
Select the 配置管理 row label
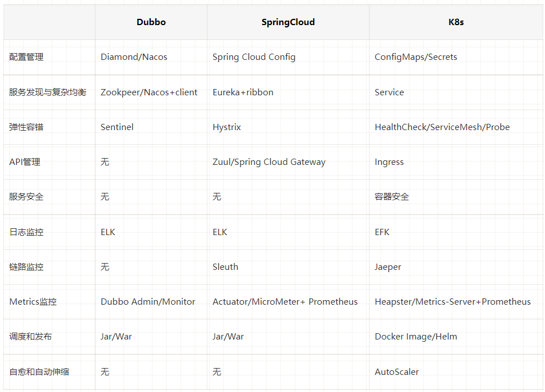point(26,57)
